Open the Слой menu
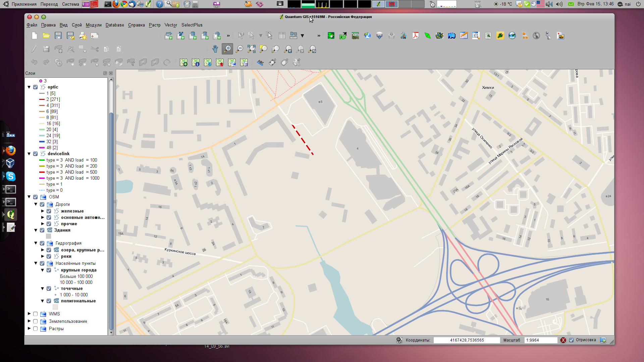Viewport: 644px width, 362px height. pos(76,25)
